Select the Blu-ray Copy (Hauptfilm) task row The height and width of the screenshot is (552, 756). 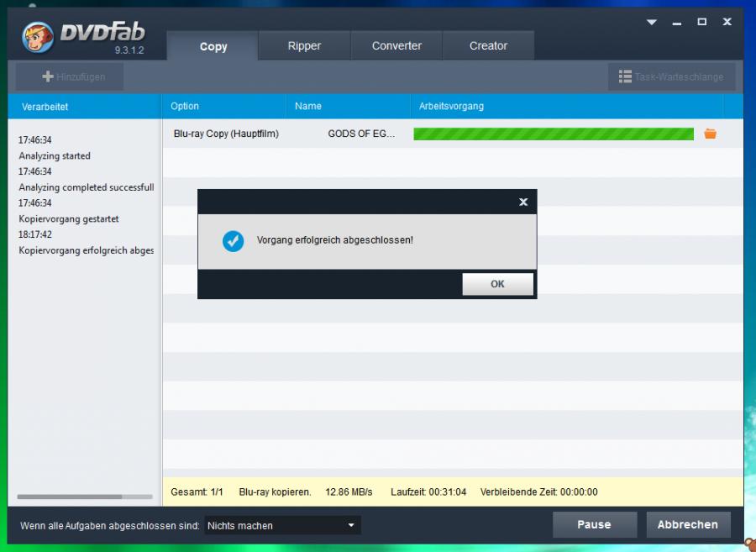point(226,134)
